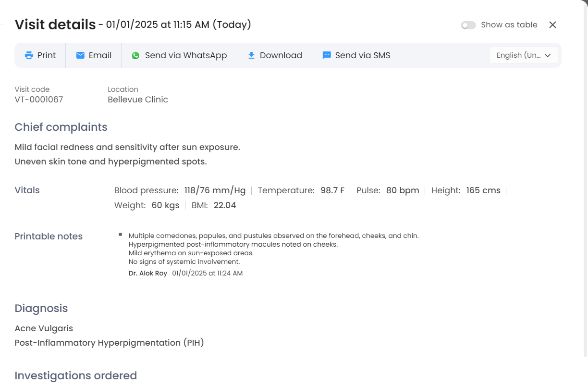
Task: Click the blue printer icon
Action: click(29, 55)
